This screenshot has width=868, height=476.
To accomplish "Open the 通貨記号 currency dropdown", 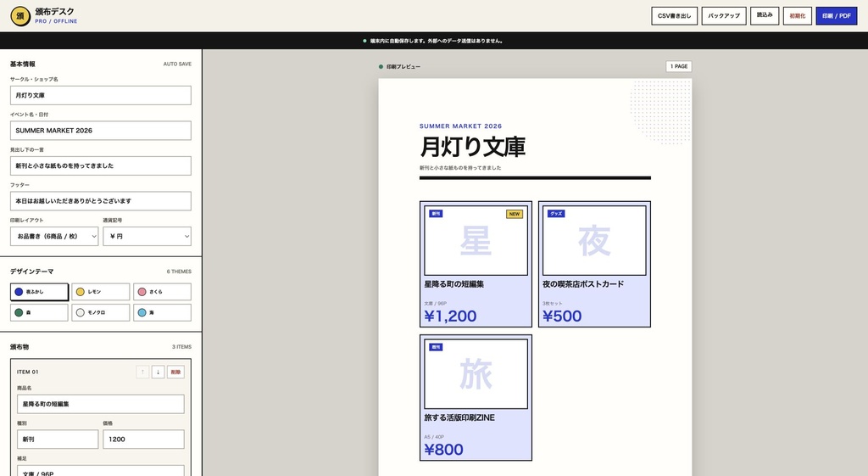I will tap(147, 236).
